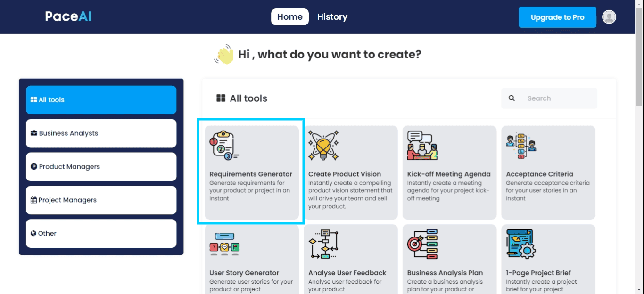Click the PaceAI logo
The height and width of the screenshot is (294, 644).
[x=68, y=16]
